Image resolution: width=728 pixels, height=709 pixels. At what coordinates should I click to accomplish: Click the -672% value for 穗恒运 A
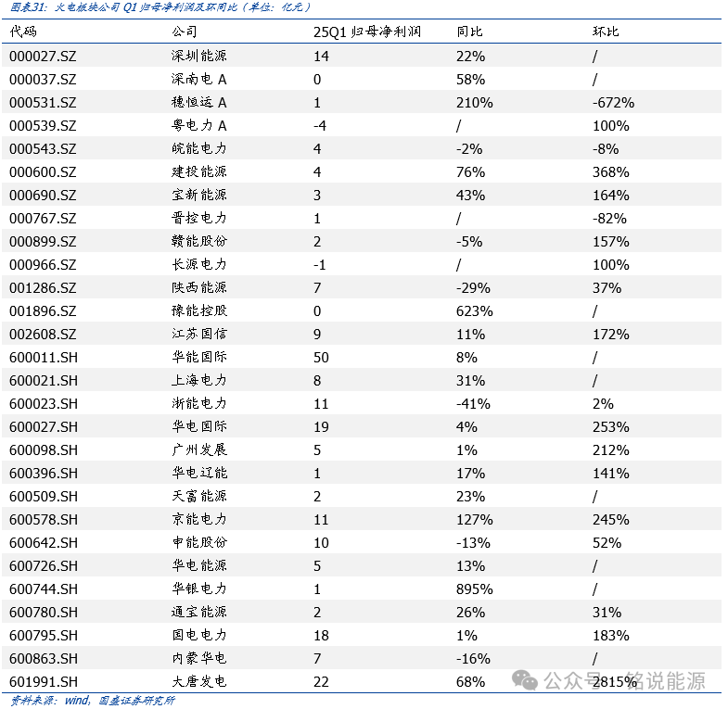point(613,103)
